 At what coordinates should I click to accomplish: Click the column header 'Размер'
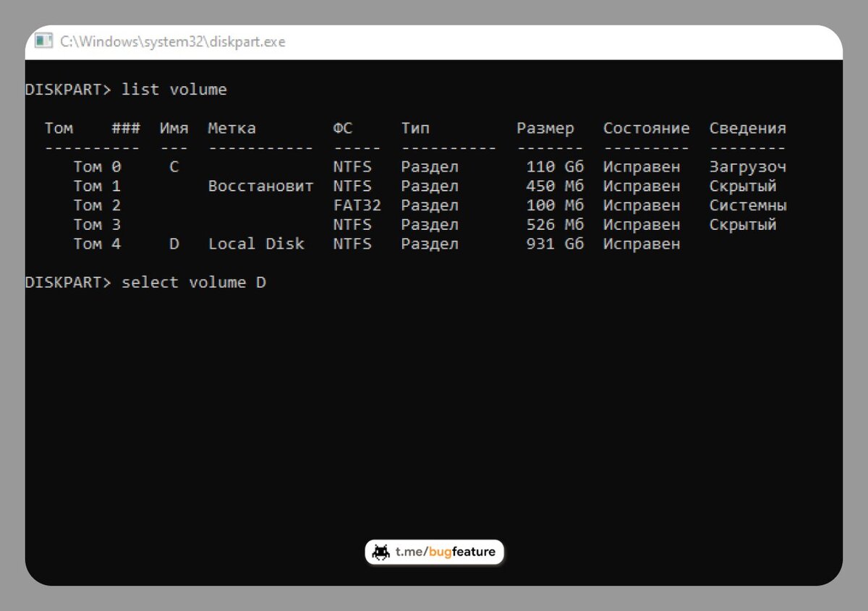pyautogui.click(x=545, y=128)
